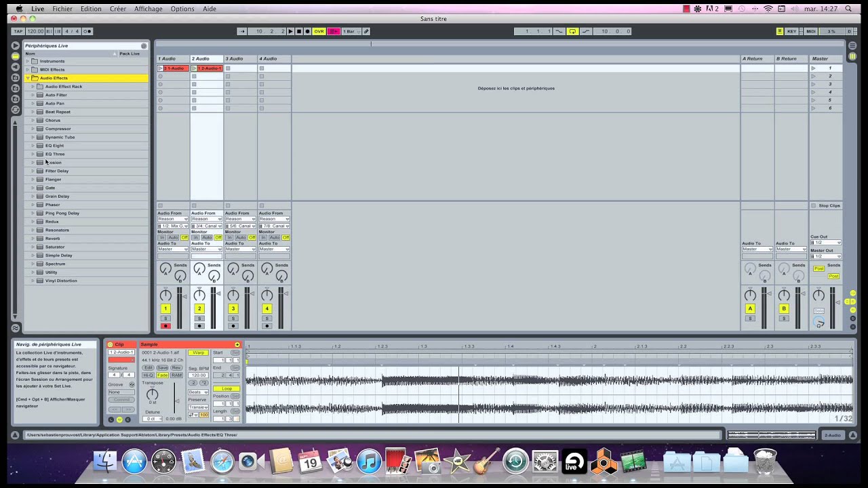Click the Master volume fader handle
This screenshot has width=868, height=488.
[x=838, y=302]
